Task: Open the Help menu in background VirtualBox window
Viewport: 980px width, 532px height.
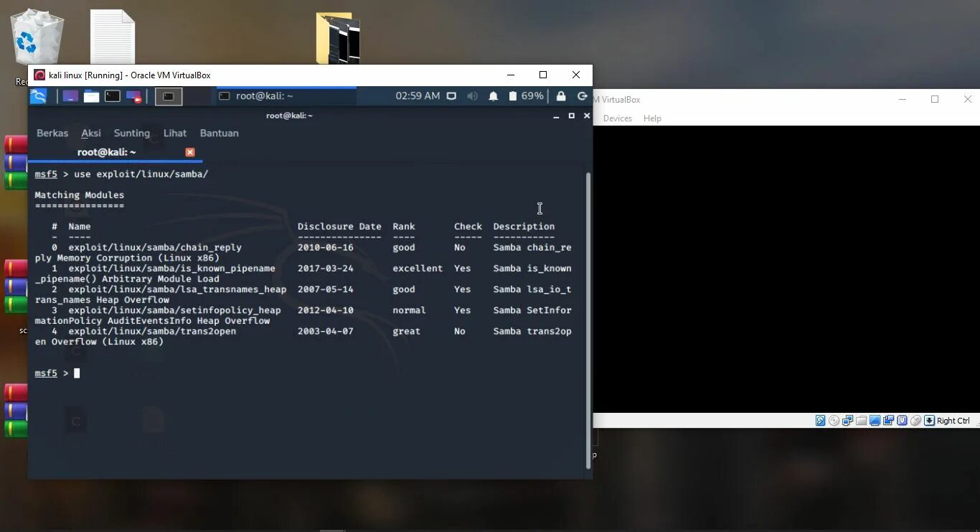Action: tap(652, 118)
